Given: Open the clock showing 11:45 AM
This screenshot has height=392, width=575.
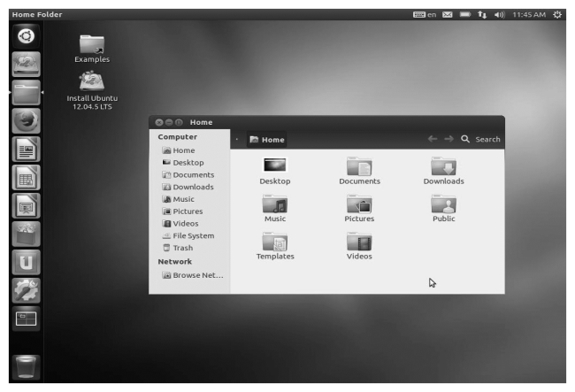Looking at the screenshot, I should [529, 15].
